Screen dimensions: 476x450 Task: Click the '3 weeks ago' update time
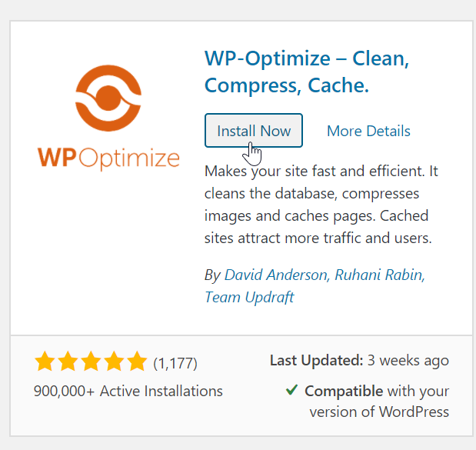[408, 360]
